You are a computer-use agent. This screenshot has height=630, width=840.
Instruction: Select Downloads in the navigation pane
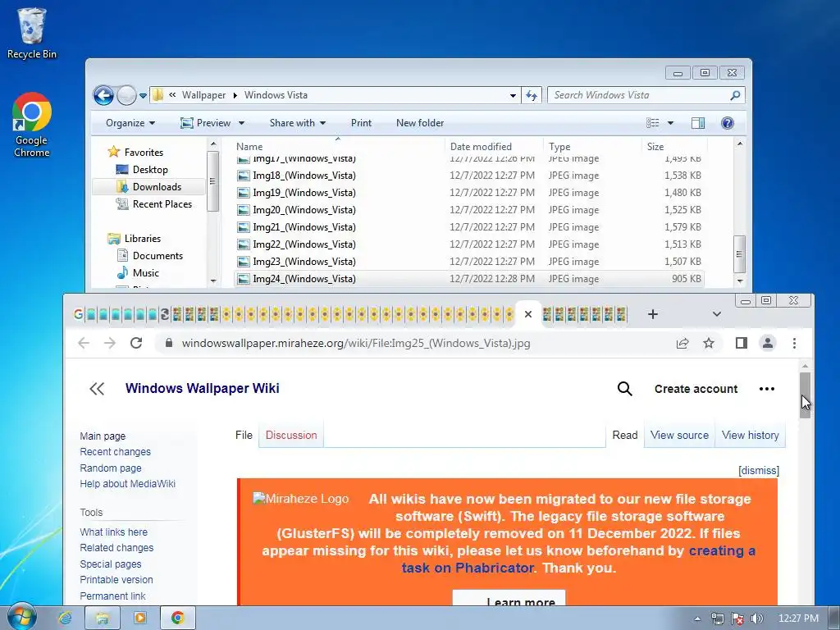click(157, 187)
